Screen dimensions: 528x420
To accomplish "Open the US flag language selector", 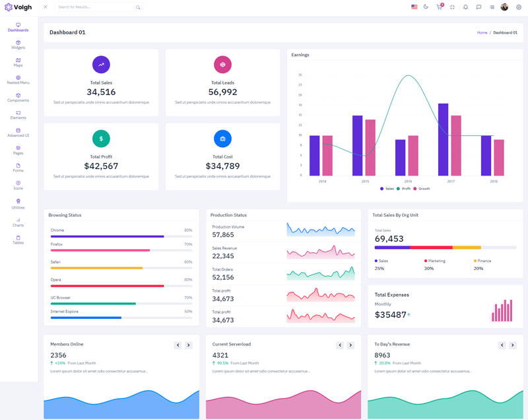I will (414, 7).
